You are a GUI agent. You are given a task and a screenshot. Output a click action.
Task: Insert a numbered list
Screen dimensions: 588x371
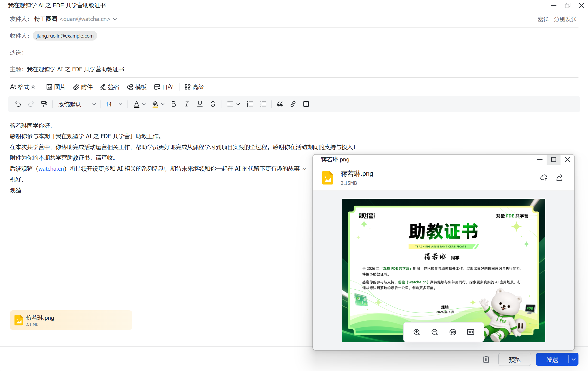[250, 104]
